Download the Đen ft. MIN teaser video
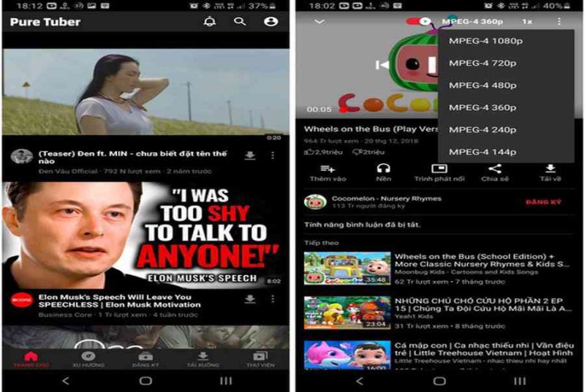Viewport: 585px width, 392px height. [x=250, y=155]
